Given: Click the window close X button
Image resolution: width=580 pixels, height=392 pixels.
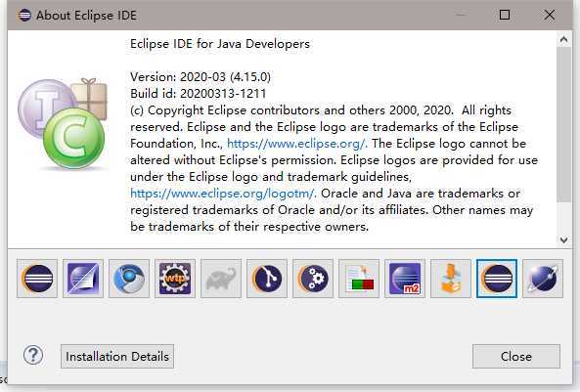Looking at the screenshot, I should click(550, 16).
